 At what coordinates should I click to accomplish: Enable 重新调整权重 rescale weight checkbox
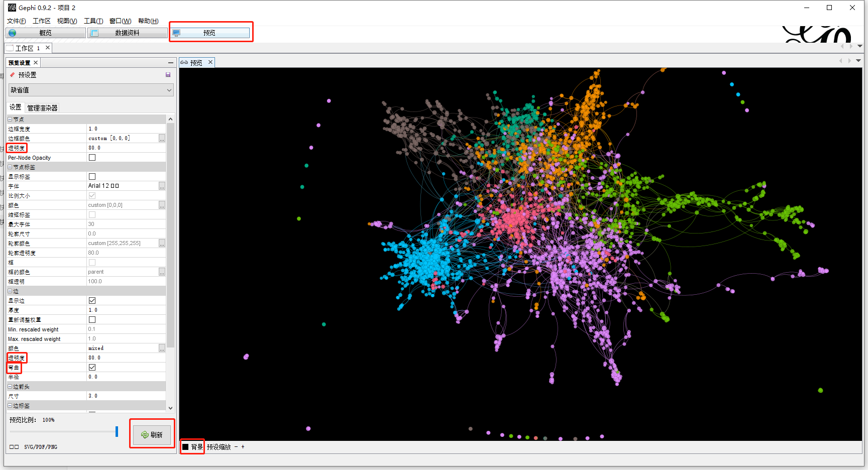click(92, 319)
